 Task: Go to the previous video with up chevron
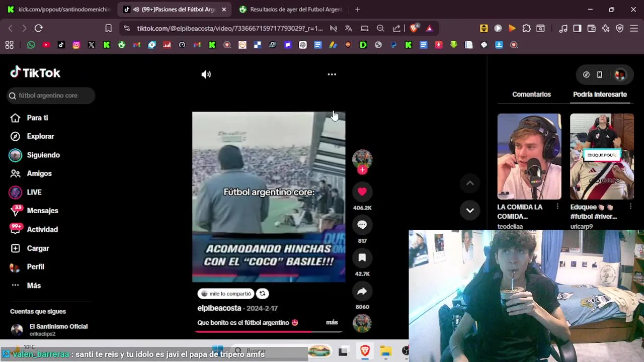470,184
